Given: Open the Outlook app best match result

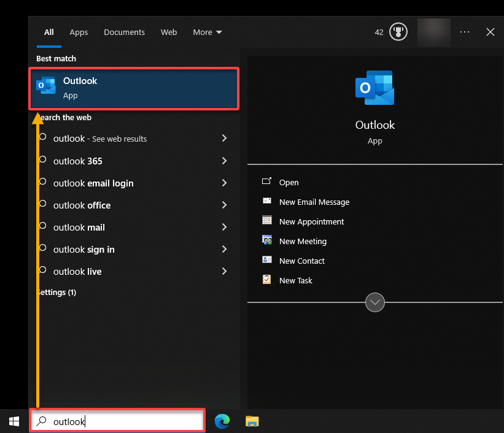Looking at the screenshot, I should tap(134, 88).
